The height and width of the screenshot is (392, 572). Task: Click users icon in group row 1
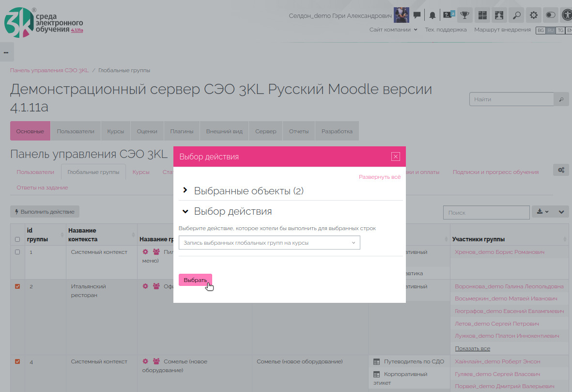click(x=156, y=252)
